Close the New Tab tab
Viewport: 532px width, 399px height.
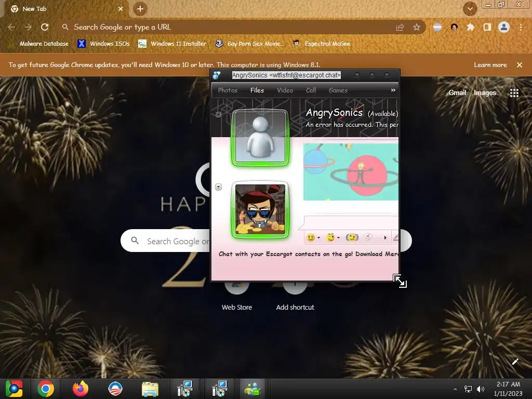coord(121,9)
